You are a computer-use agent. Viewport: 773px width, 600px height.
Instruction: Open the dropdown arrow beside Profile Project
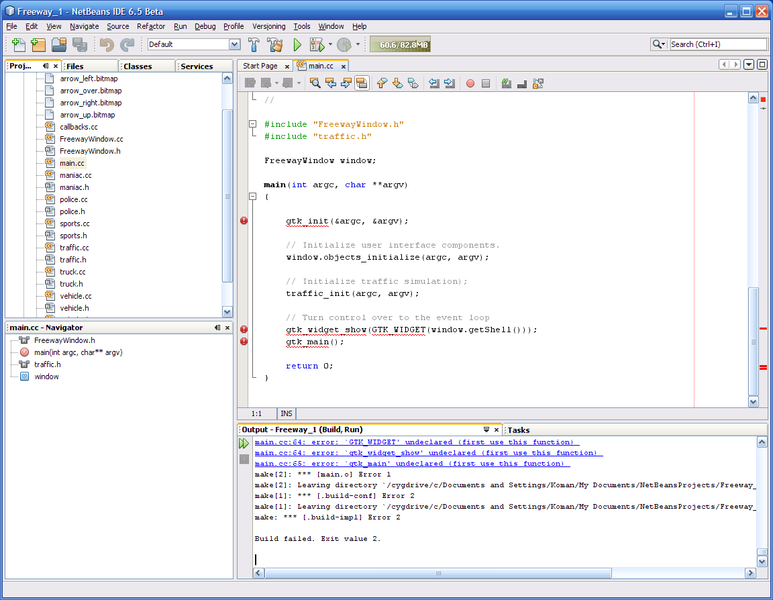pos(358,44)
